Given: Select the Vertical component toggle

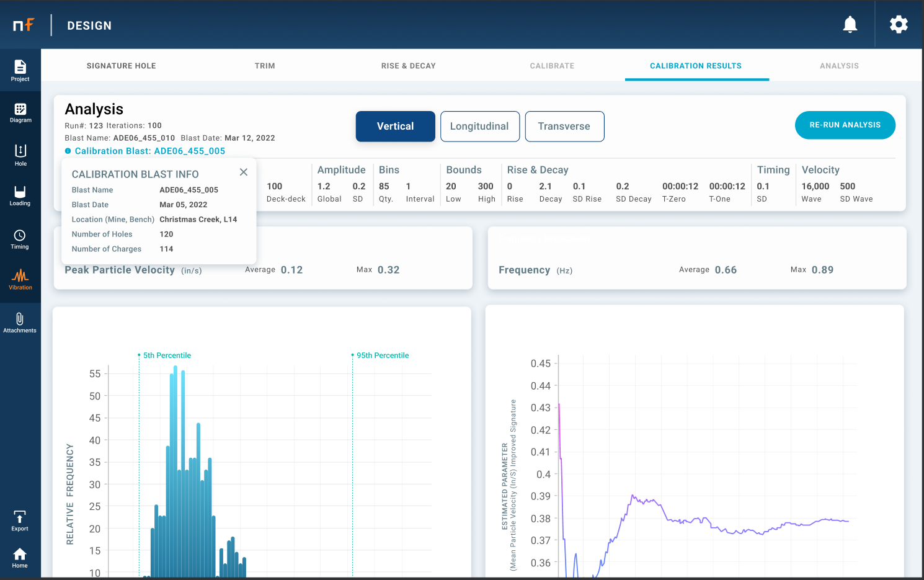Looking at the screenshot, I should pos(395,127).
